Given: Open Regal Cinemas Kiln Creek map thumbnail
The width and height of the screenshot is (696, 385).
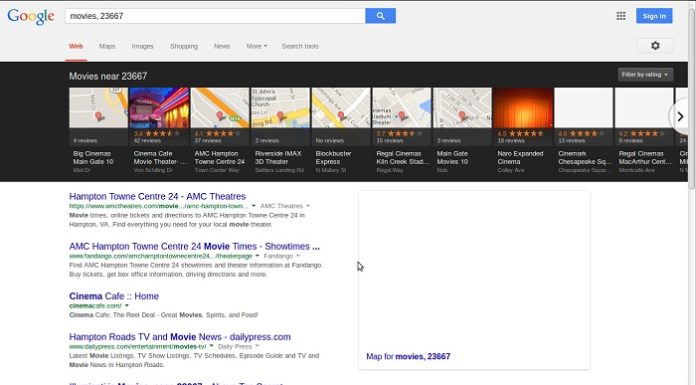Looking at the screenshot, I should click(402, 108).
